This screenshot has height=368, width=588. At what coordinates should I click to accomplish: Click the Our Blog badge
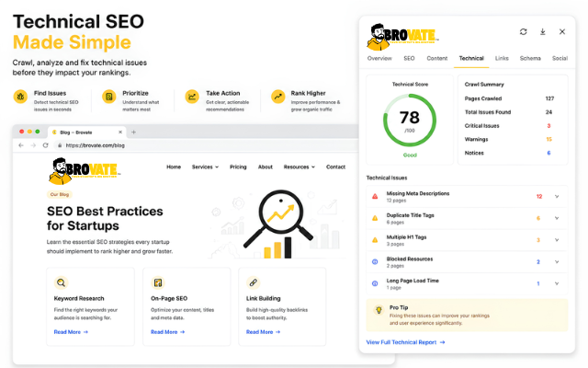click(60, 194)
